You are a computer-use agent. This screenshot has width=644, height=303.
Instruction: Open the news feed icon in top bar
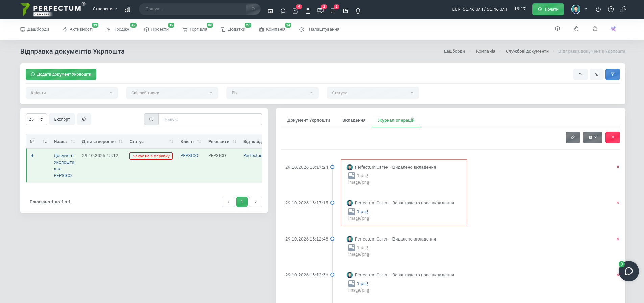click(270, 11)
